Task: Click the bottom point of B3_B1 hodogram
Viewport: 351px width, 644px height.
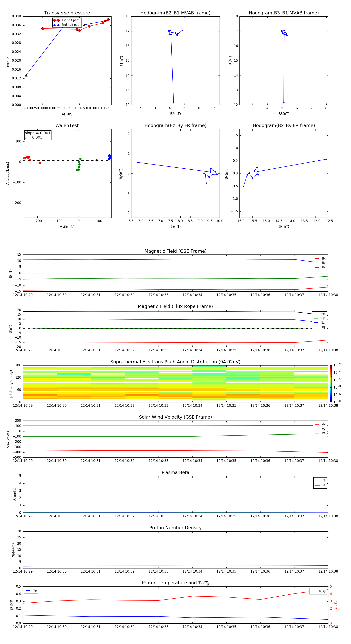Action: click(284, 103)
